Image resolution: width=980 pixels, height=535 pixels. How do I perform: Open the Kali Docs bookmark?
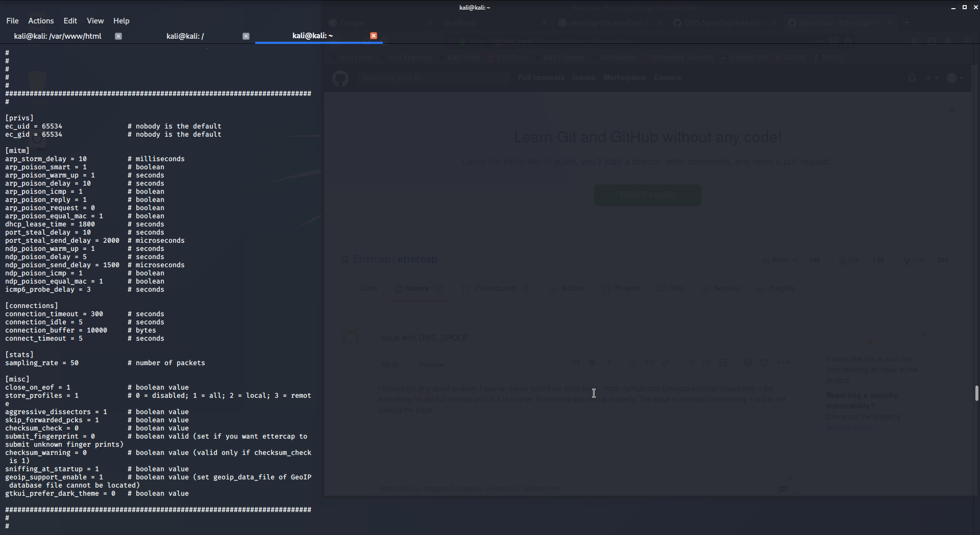(x=512, y=57)
